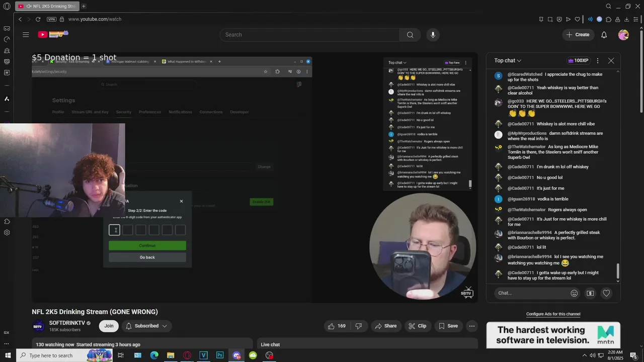The height and width of the screenshot is (362, 644).
Task: Click the mntn advertisement banner
Action: [x=553, y=335]
